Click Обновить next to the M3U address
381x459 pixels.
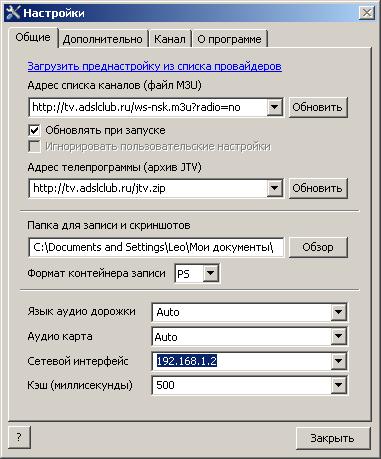[318, 107]
